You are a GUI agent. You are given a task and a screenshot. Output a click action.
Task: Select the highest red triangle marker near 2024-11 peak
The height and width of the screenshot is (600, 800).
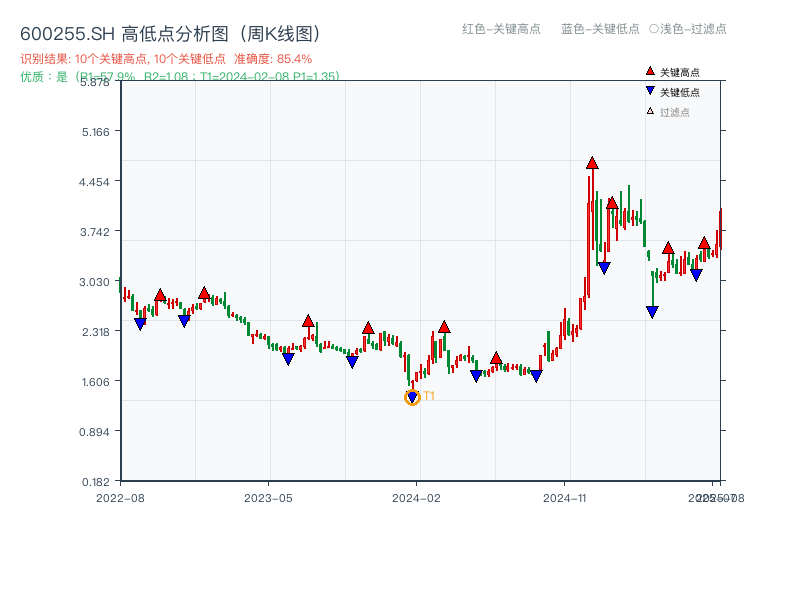click(x=592, y=163)
